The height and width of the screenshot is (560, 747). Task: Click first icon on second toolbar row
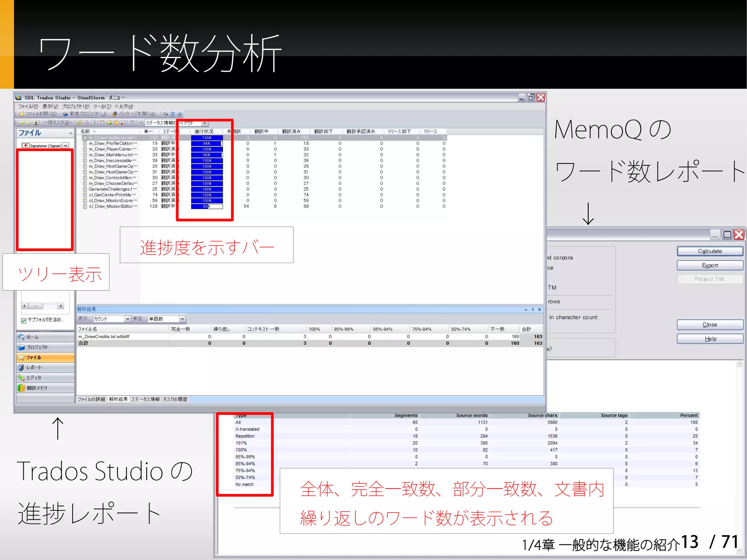[x=22, y=123]
